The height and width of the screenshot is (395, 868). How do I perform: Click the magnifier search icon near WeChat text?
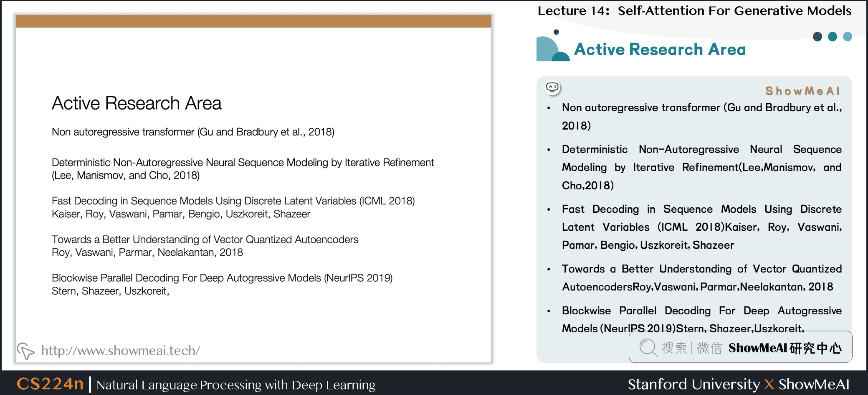648,347
